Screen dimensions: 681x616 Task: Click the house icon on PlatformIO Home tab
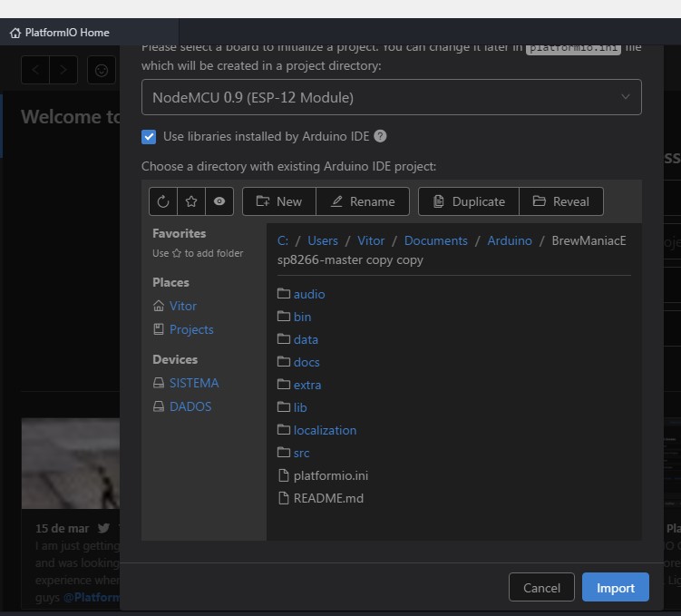(x=15, y=33)
